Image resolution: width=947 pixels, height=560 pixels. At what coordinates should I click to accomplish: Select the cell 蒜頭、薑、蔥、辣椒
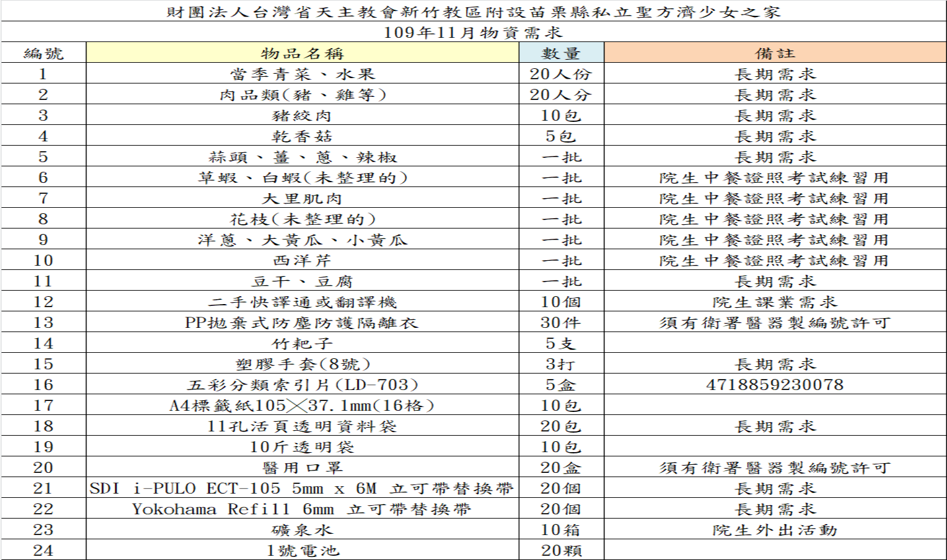(302, 157)
